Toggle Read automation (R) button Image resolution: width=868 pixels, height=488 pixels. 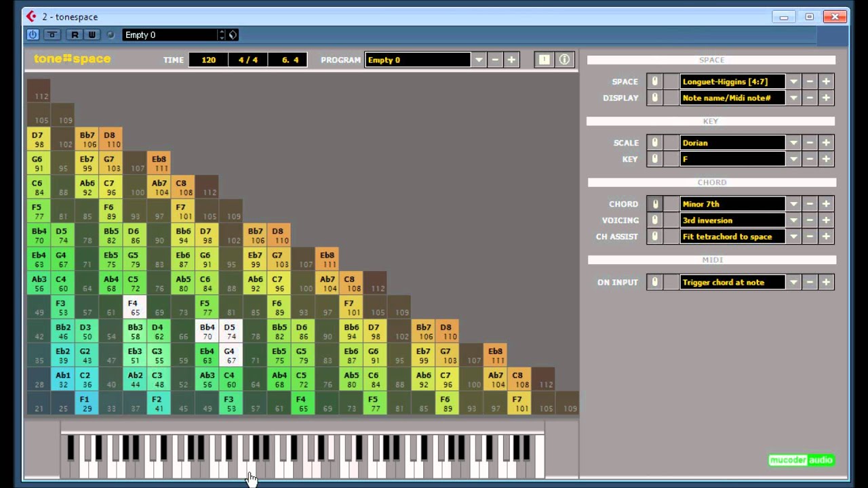(x=75, y=35)
